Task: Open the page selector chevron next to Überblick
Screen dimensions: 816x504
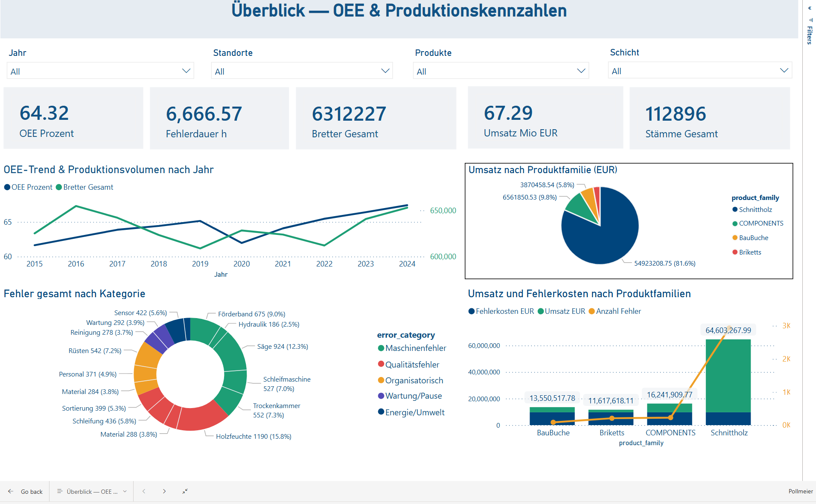Action: 124,491
